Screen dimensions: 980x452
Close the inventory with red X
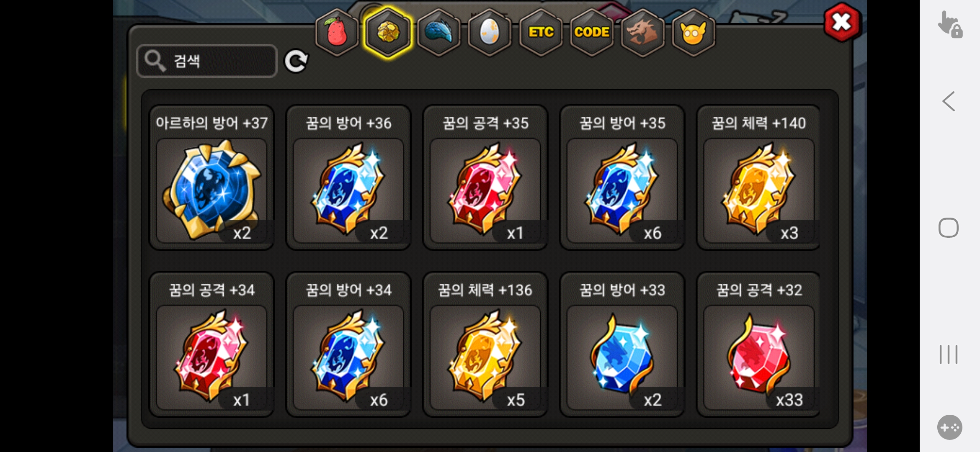click(842, 22)
